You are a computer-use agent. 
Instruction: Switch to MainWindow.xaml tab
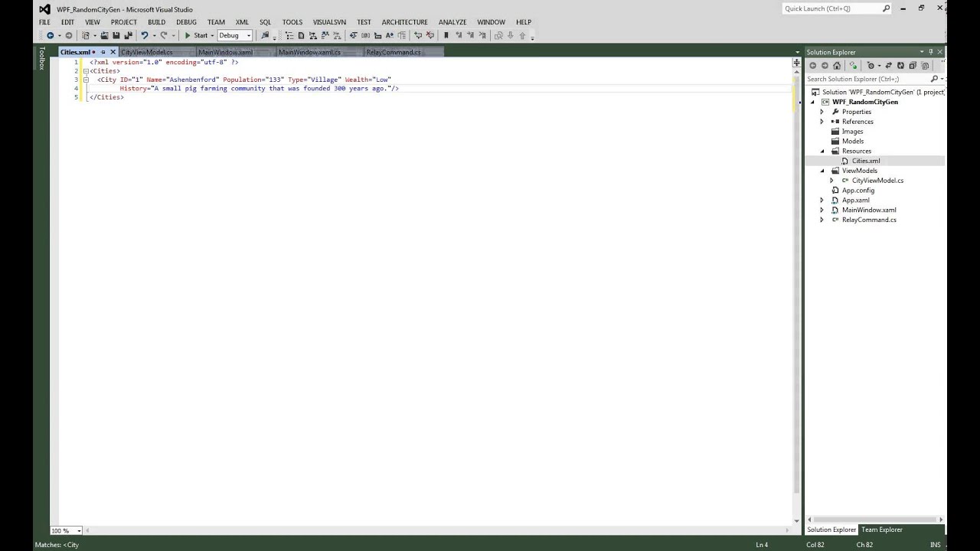click(x=226, y=52)
